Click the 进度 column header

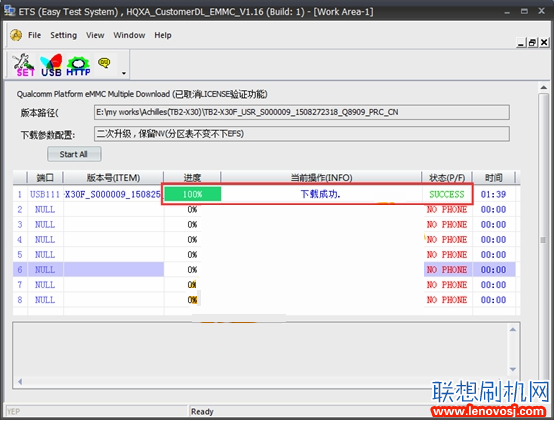coord(192,178)
